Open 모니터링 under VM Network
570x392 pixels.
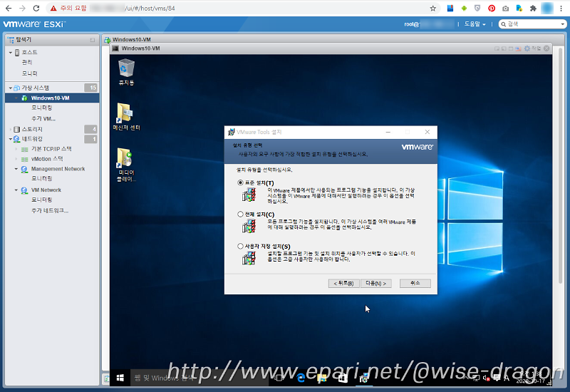[42, 200]
